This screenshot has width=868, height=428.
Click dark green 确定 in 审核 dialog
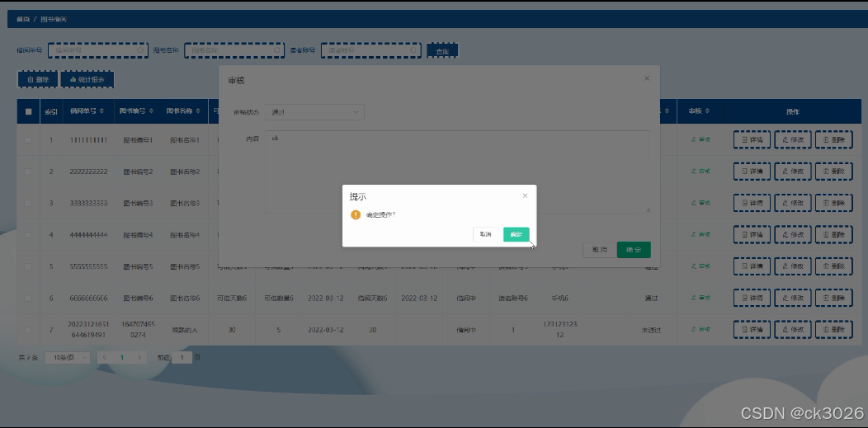(x=634, y=250)
